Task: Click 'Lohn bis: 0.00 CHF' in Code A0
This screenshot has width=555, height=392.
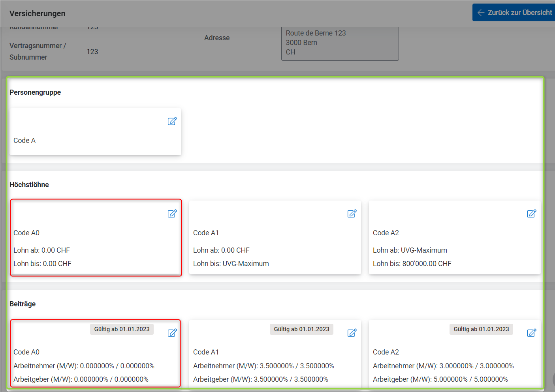Action: [x=42, y=264]
